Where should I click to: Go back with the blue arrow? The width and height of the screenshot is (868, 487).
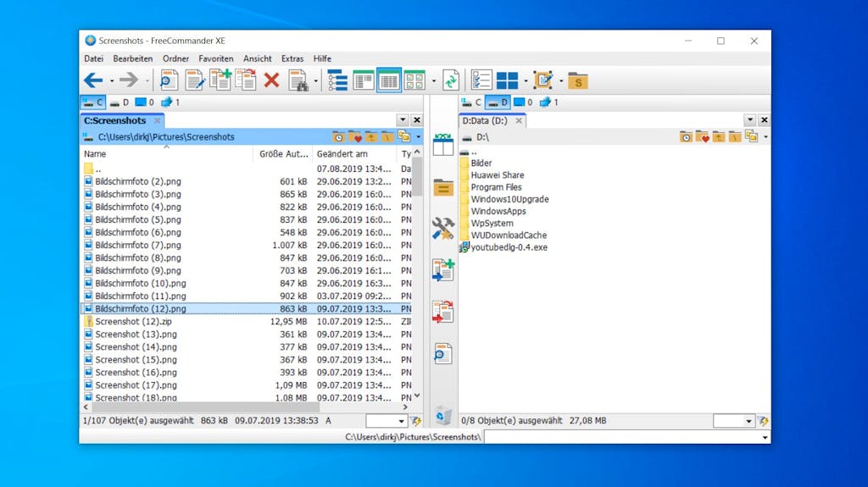(x=93, y=80)
